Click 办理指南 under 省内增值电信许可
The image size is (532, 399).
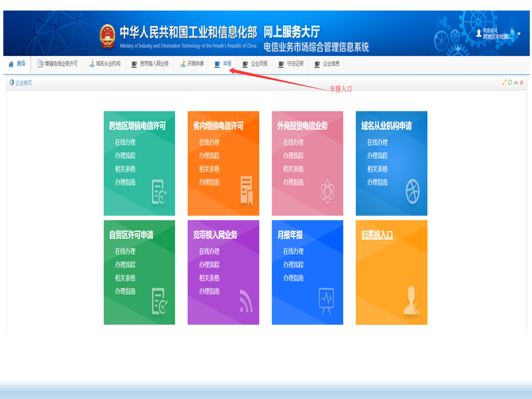(x=209, y=182)
